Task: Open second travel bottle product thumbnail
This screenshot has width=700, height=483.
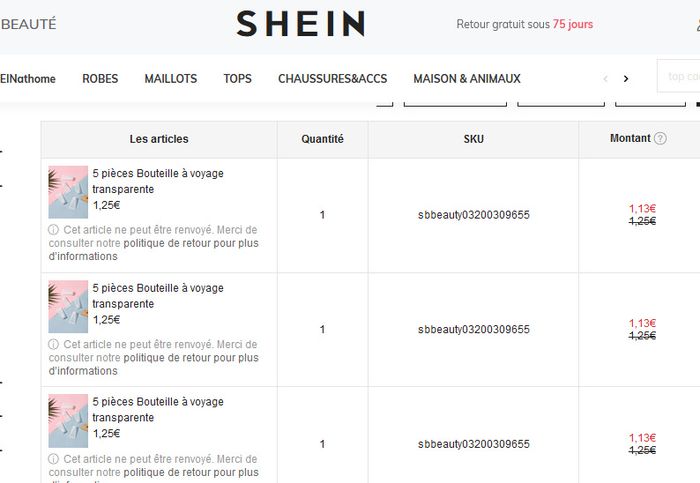Action: [x=68, y=307]
